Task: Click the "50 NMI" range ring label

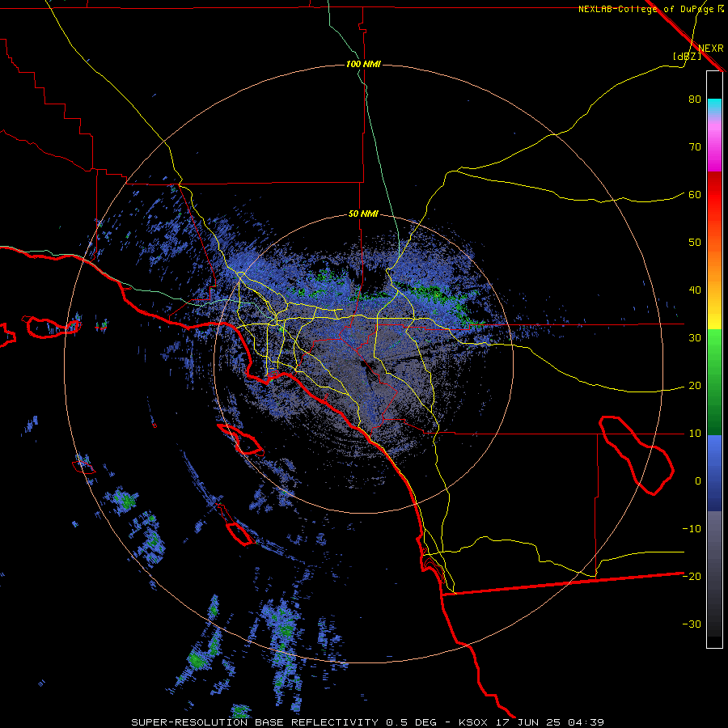Action: tap(363, 214)
